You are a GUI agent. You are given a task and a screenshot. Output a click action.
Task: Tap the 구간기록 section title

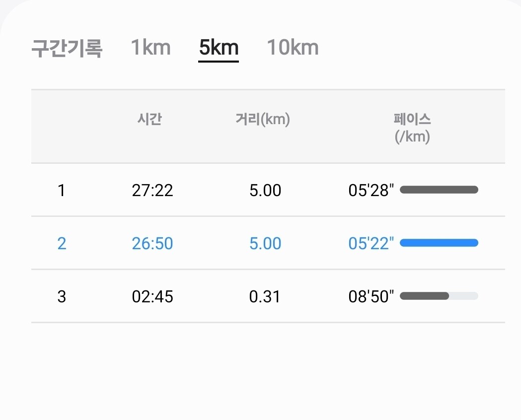click(67, 49)
